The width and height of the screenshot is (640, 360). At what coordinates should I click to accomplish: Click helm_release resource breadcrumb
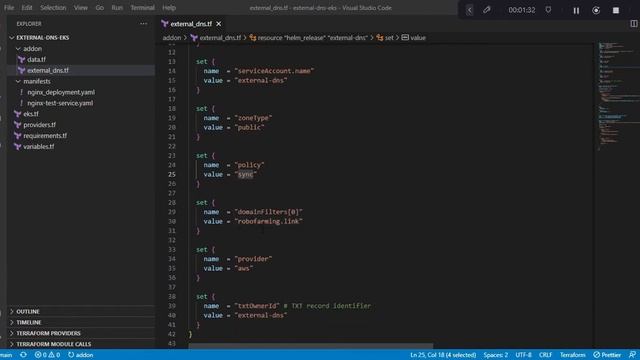pyautogui.click(x=309, y=38)
